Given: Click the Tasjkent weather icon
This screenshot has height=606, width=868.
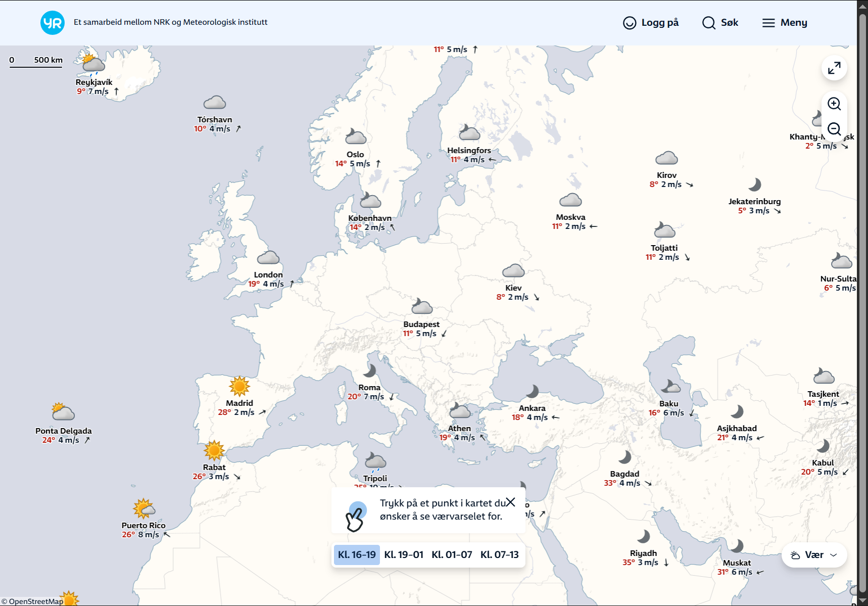Looking at the screenshot, I should tap(824, 376).
